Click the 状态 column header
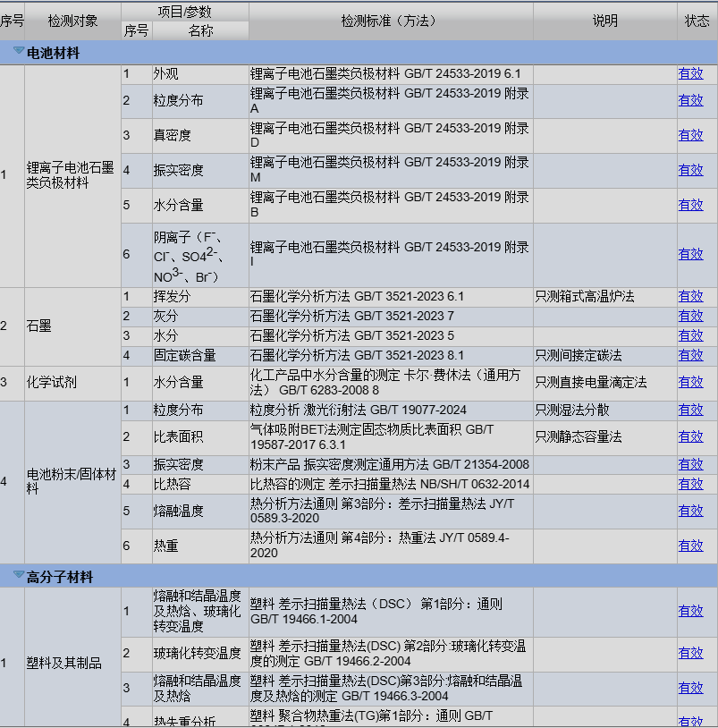The width and height of the screenshot is (718, 728). click(697, 21)
